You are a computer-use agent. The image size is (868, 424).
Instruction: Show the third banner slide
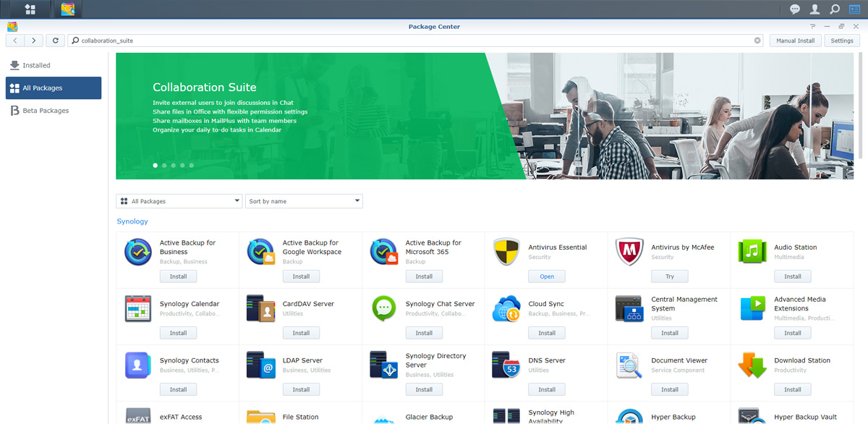coord(174,166)
